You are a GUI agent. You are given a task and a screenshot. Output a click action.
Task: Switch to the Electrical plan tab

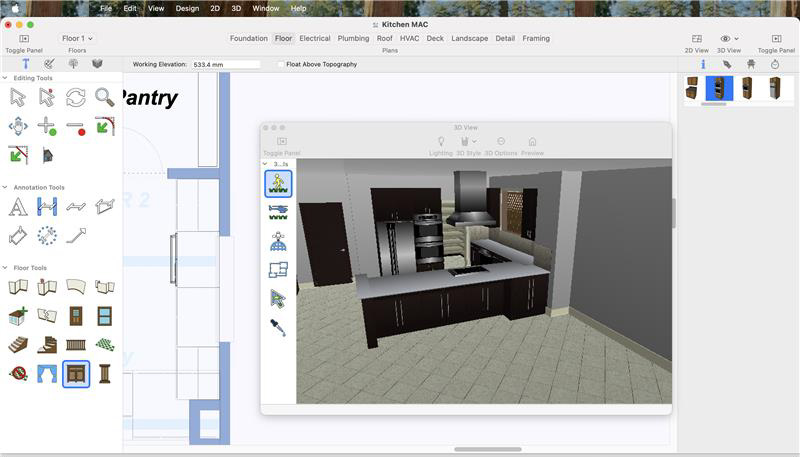click(x=314, y=38)
